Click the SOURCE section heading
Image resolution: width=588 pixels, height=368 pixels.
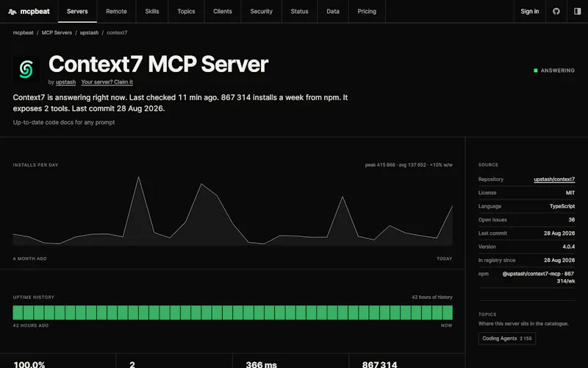click(488, 165)
